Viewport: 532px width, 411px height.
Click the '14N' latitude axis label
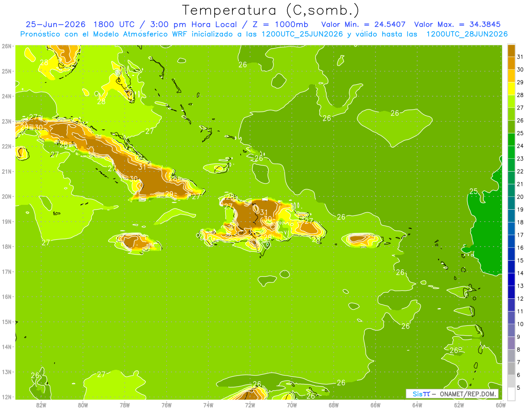[7, 347]
